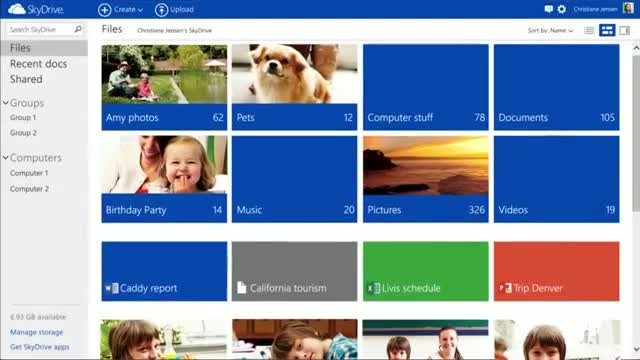The image size is (640, 360).
Task: Click the user profile picture
Action: coord(628,8)
